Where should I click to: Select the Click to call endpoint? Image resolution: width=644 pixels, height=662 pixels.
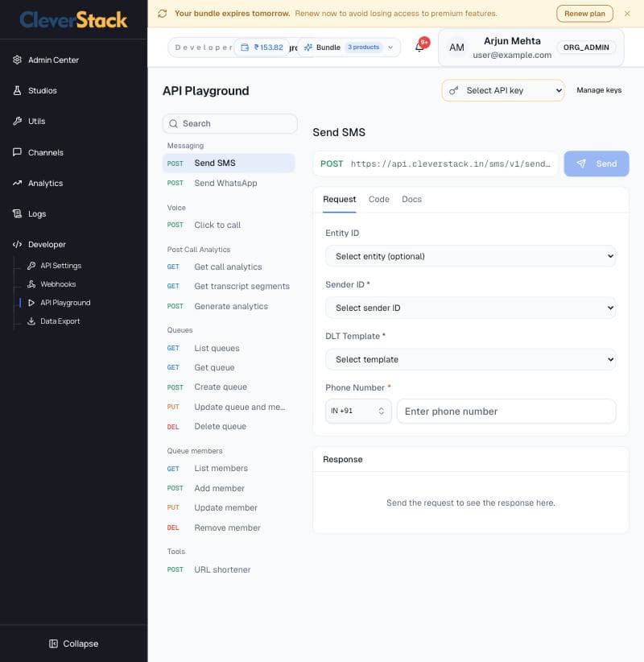point(229,225)
